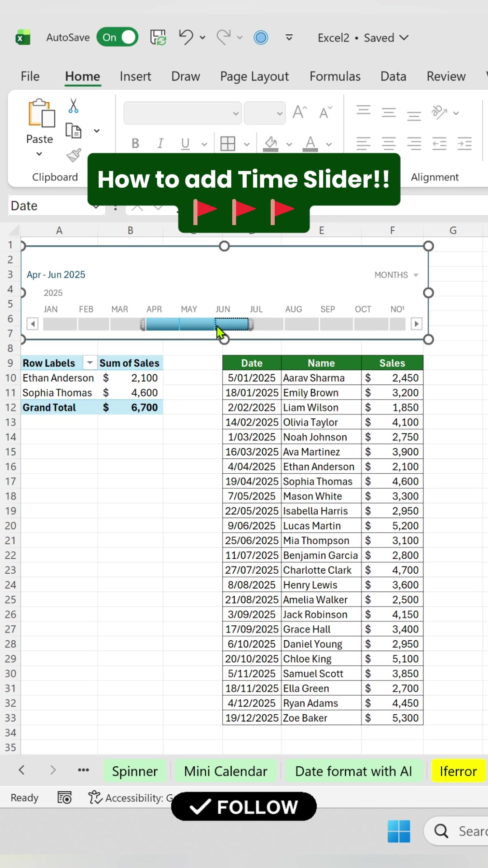Click the Center align icon
This screenshot has width=488, height=868.
pyautogui.click(x=389, y=144)
